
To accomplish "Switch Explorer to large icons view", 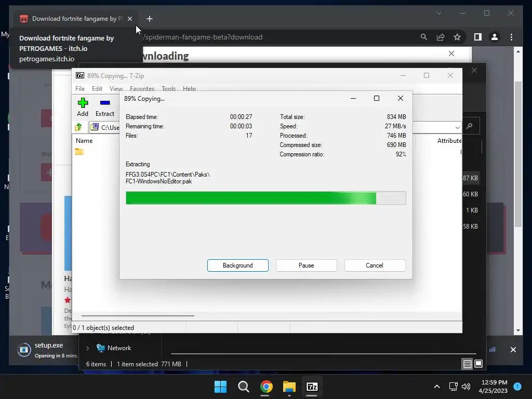I will click(x=478, y=364).
